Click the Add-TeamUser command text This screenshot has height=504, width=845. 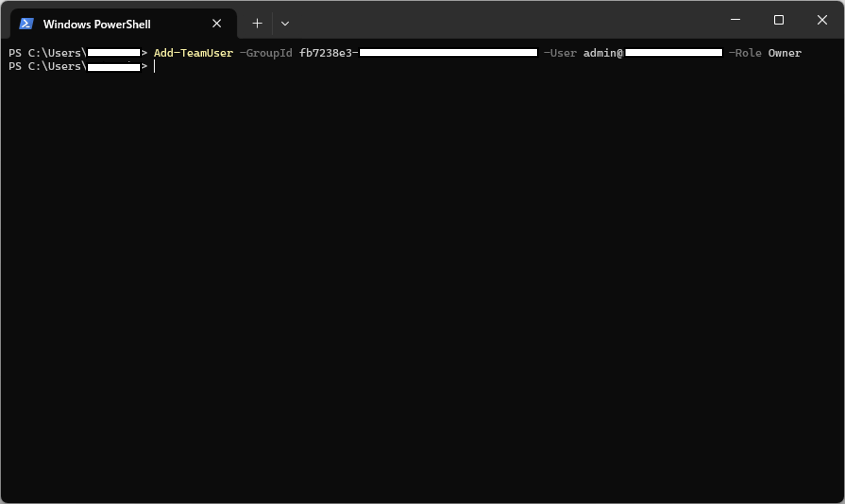click(x=194, y=53)
